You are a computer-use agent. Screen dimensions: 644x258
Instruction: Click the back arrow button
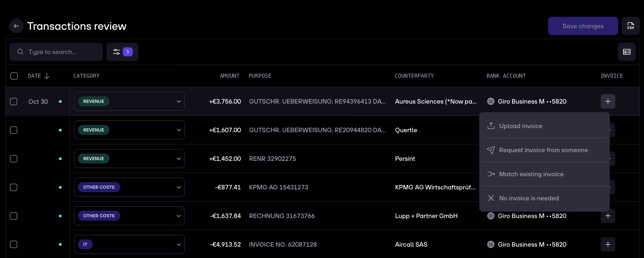[x=16, y=26]
